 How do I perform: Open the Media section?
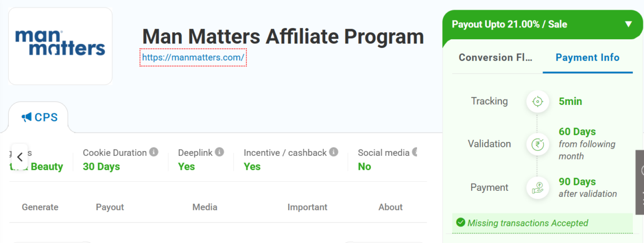pos(205,207)
